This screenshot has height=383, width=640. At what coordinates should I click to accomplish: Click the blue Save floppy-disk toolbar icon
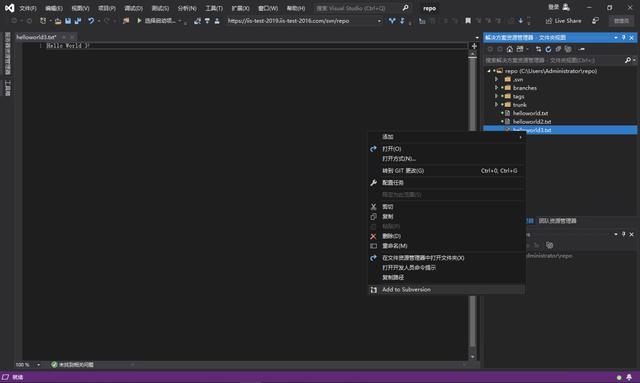tap(68, 21)
